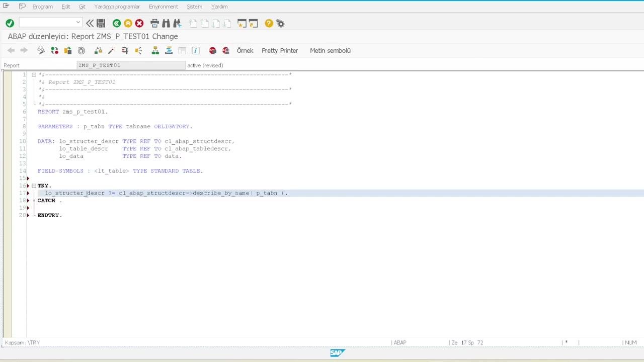Screen dimensions: 644x362
Task: Click the spiral Enhance icon
Action: (x=82, y=50)
